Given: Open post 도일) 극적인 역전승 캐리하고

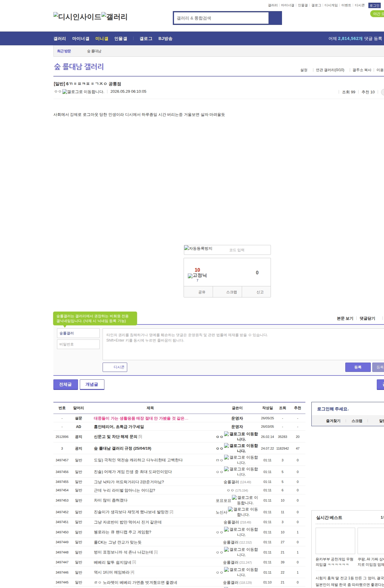Looking at the screenshot, I should point(138,460).
